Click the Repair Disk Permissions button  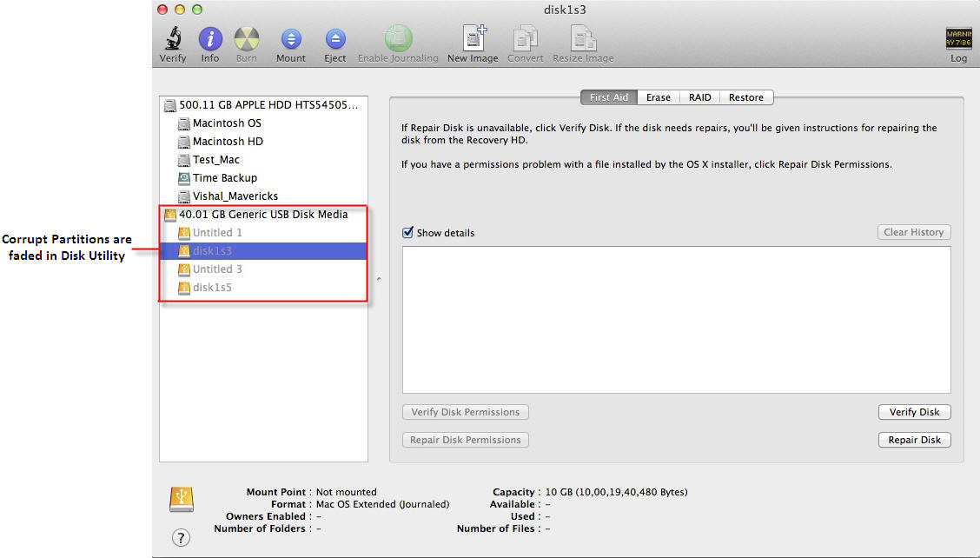pos(466,440)
